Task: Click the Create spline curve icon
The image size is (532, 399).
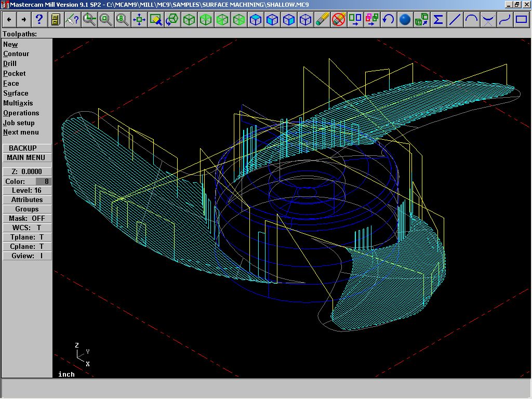Action: (x=504, y=20)
